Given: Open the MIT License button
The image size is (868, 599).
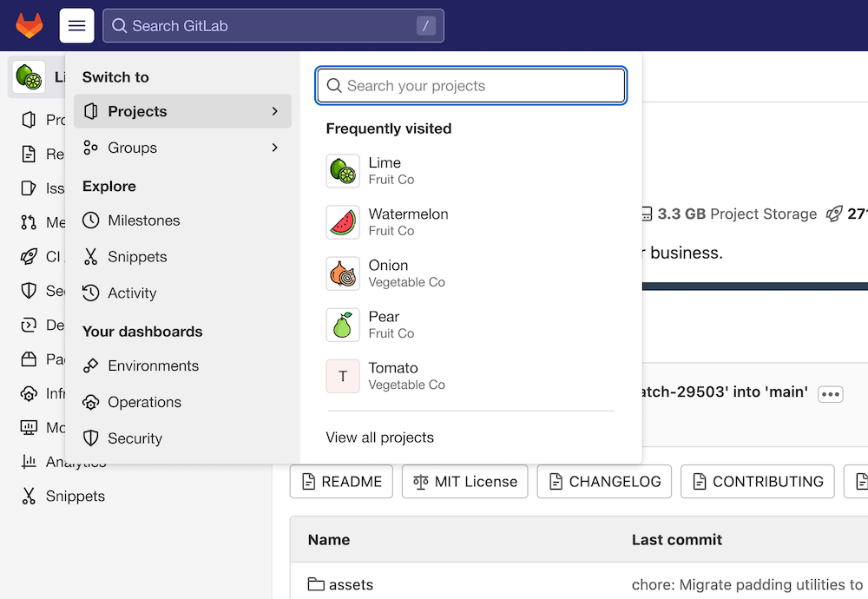Looking at the screenshot, I should tap(464, 481).
